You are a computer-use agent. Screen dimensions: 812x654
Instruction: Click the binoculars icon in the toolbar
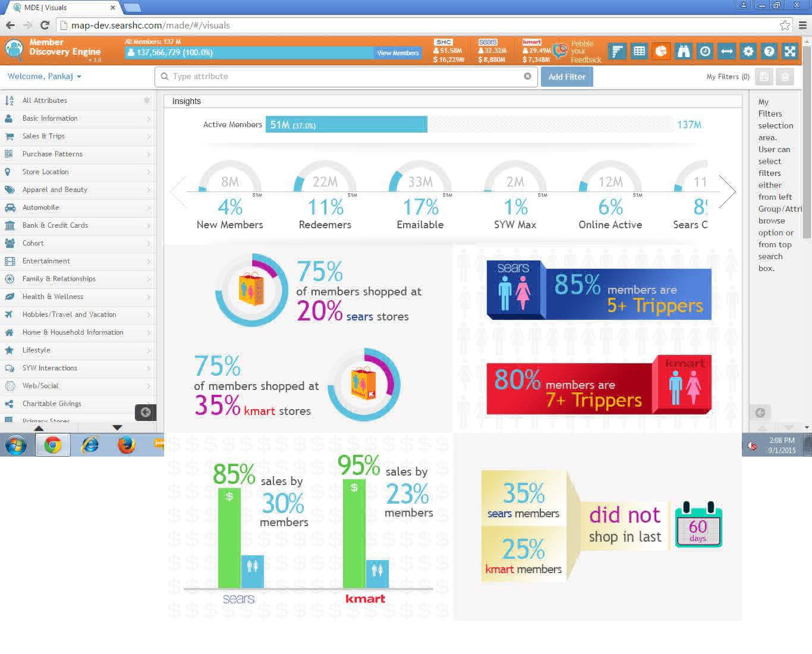(x=683, y=52)
